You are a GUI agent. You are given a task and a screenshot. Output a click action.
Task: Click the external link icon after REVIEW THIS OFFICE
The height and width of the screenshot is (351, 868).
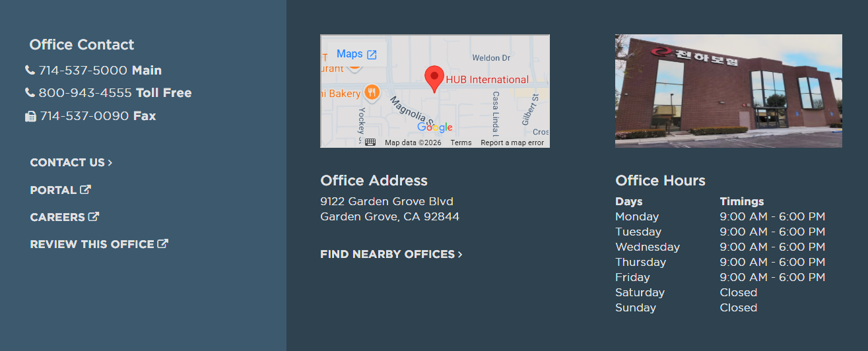pos(163,244)
